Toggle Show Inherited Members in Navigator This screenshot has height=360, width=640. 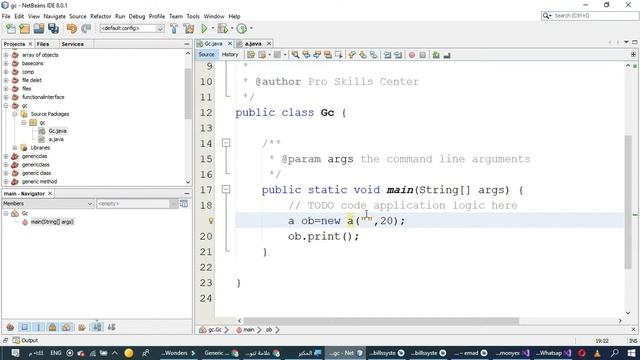point(10,327)
